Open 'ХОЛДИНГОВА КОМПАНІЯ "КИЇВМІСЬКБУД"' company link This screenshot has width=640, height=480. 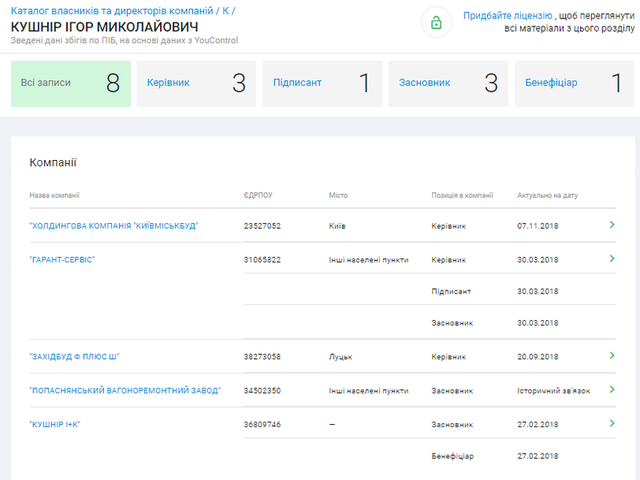pos(114,226)
